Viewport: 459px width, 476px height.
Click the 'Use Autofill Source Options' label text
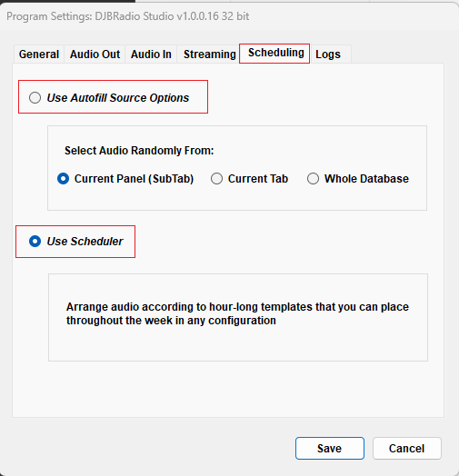(118, 98)
